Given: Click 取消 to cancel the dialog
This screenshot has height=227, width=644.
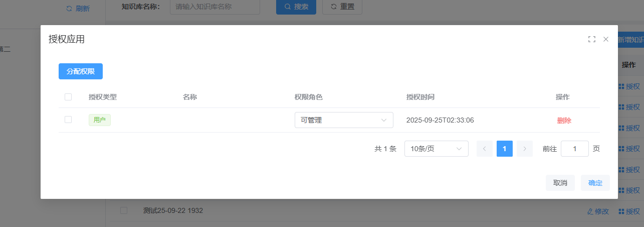Looking at the screenshot, I should pyautogui.click(x=560, y=183).
